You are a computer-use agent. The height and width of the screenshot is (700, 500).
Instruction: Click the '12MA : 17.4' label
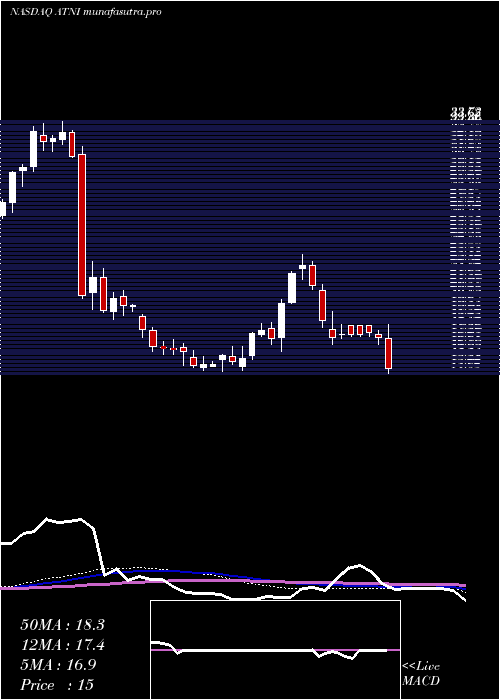point(62,645)
